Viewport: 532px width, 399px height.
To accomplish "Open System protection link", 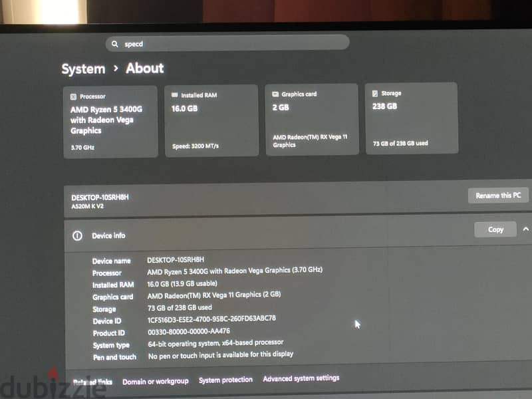I will pyautogui.click(x=225, y=380).
